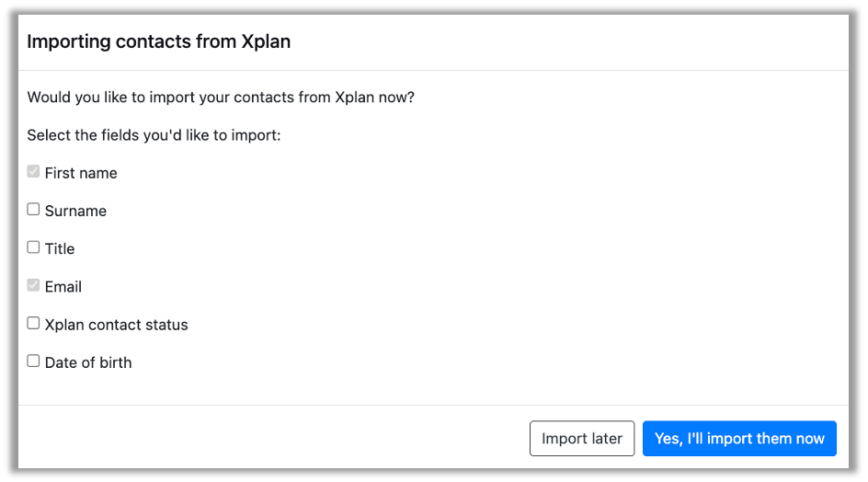This screenshot has width=868, height=482.
Task: Enable the Date of birth checkbox
Action: tap(33, 361)
